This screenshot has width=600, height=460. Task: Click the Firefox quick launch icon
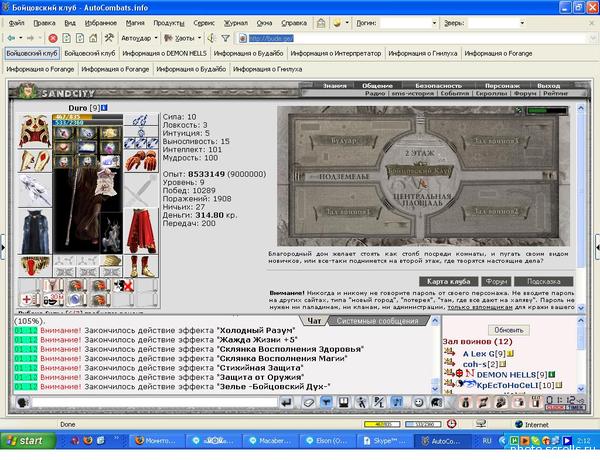[88, 440]
